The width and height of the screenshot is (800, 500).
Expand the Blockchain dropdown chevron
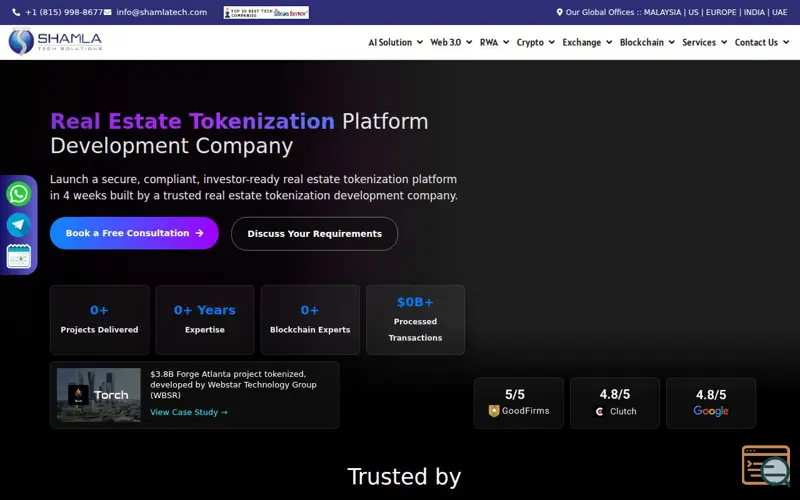coord(671,42)
